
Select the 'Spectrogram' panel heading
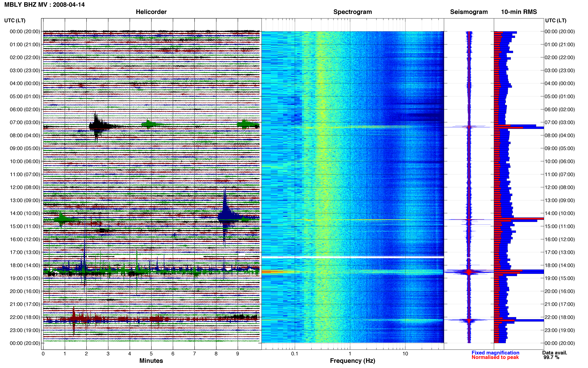(x=352, y=12)
